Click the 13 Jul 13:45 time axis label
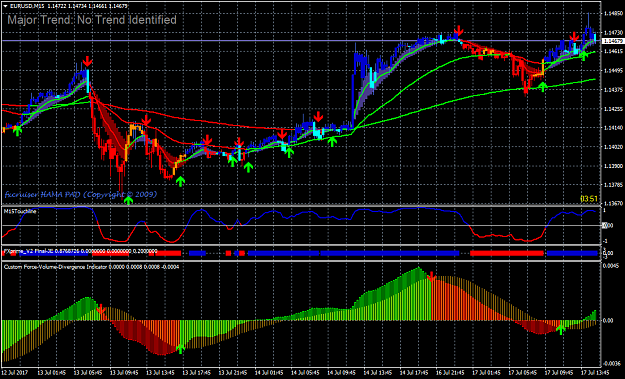 (x=160, y=373)
